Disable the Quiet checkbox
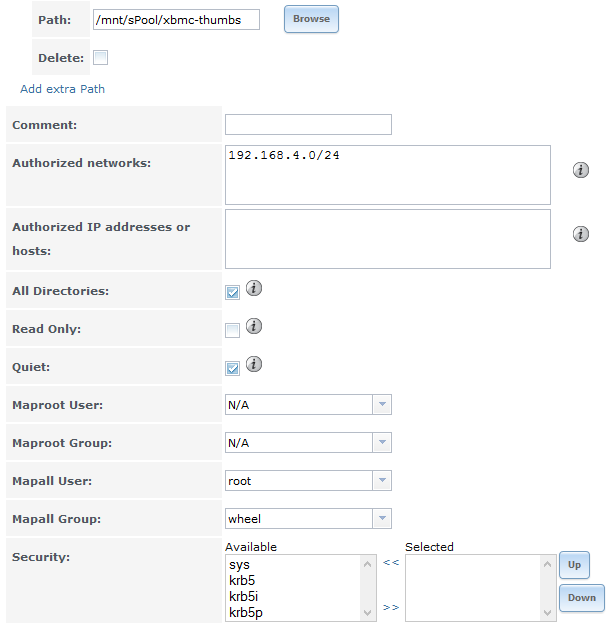This screenshot has width=616, height=623. click(x=232, y=368)
